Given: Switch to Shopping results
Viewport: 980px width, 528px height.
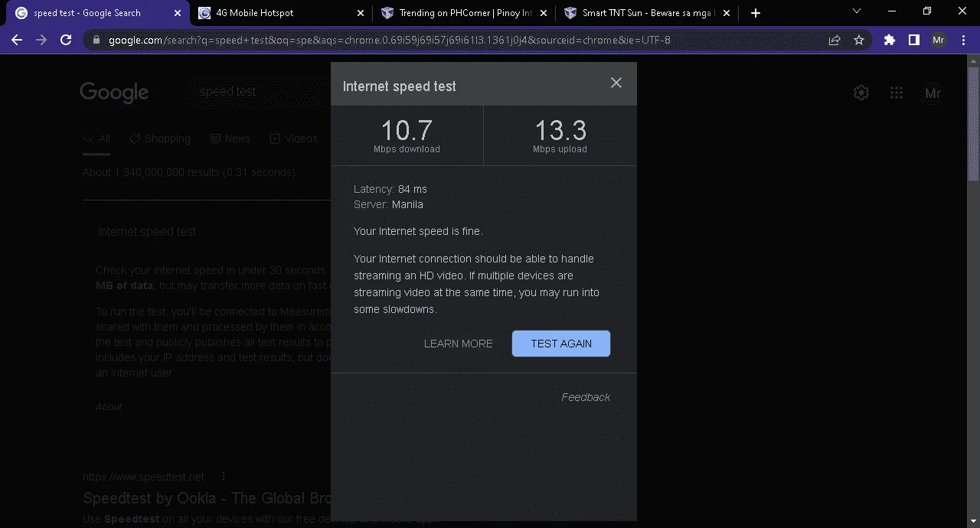Looking at the screenshot, I should tap(160, 139).
